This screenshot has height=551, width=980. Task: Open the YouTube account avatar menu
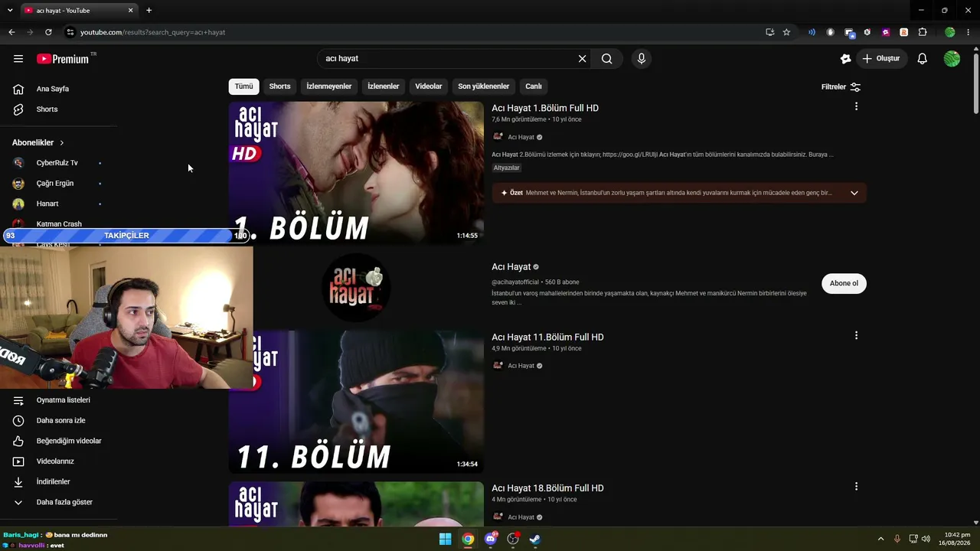click(952, 59)
